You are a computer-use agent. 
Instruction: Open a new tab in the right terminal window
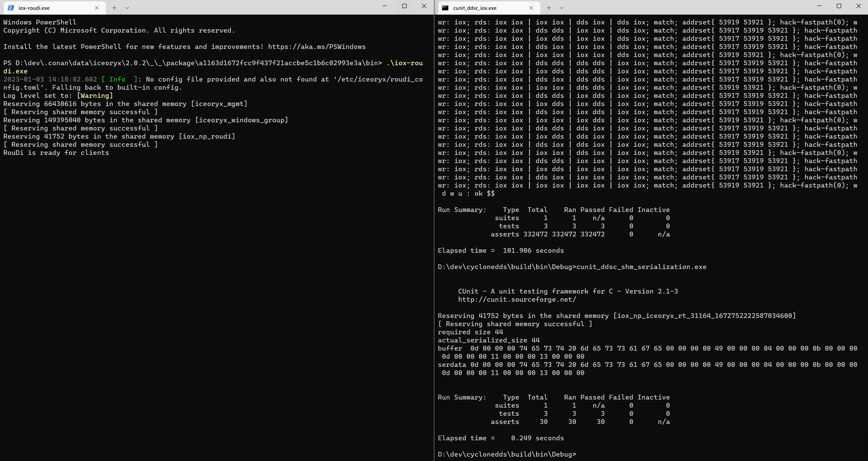pos(548,7)
